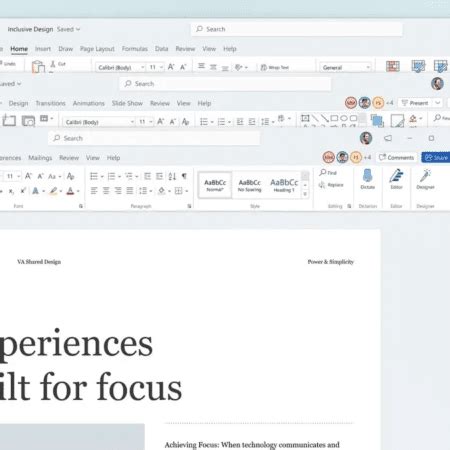Click the blue Share button
This screenshot has width=450, height=450.
click(436, 157)
